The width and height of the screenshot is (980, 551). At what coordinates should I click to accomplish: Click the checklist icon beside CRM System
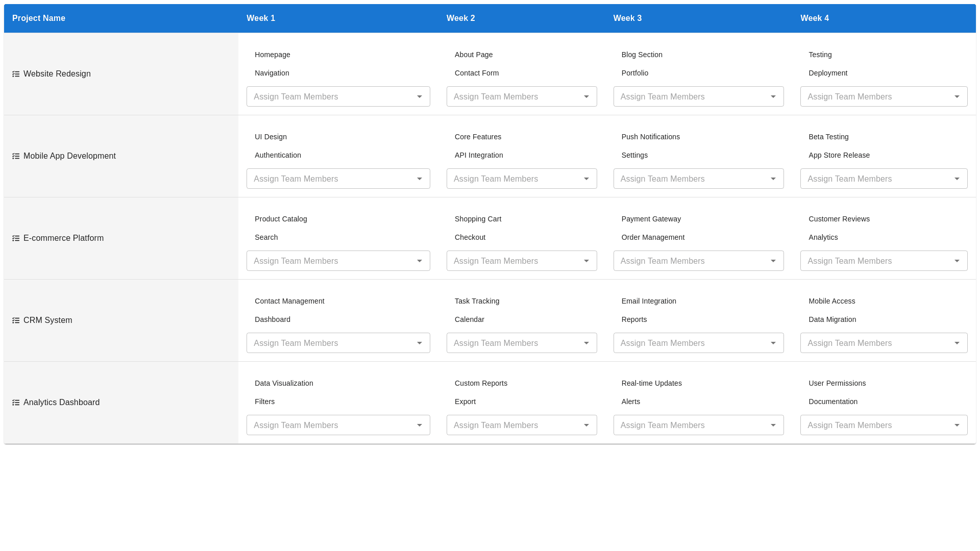[x=16, y=320]
